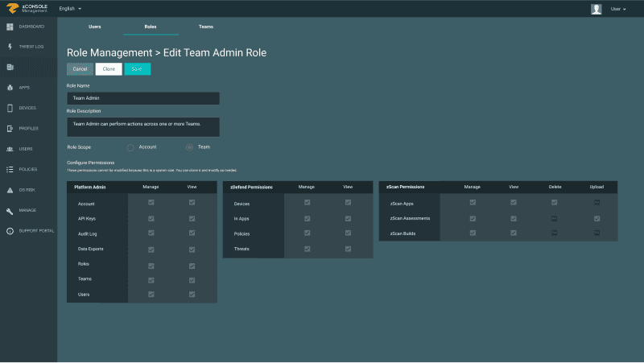
Task: Select the Devices phone icon
Action: [10, 108]
